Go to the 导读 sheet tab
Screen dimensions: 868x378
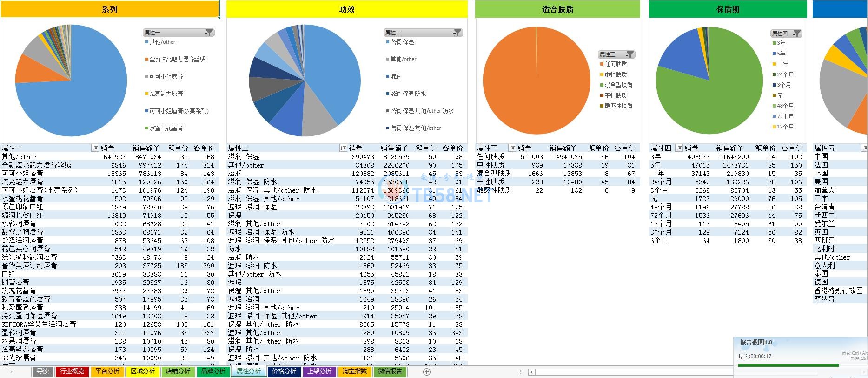pos(43,371)
